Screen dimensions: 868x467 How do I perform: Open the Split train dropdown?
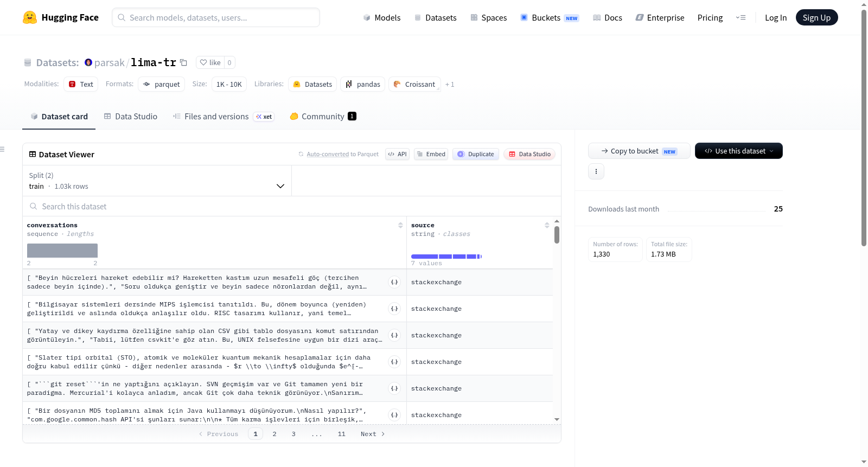[157, 181]
